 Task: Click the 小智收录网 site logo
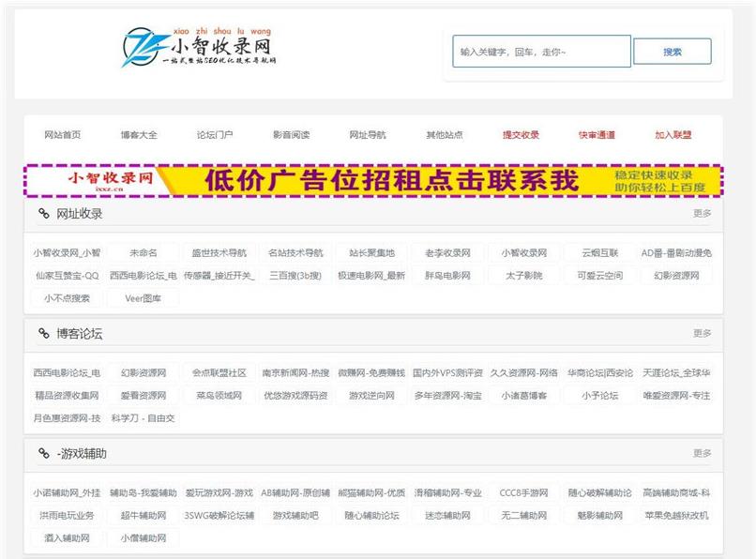(x=199, y=47)
